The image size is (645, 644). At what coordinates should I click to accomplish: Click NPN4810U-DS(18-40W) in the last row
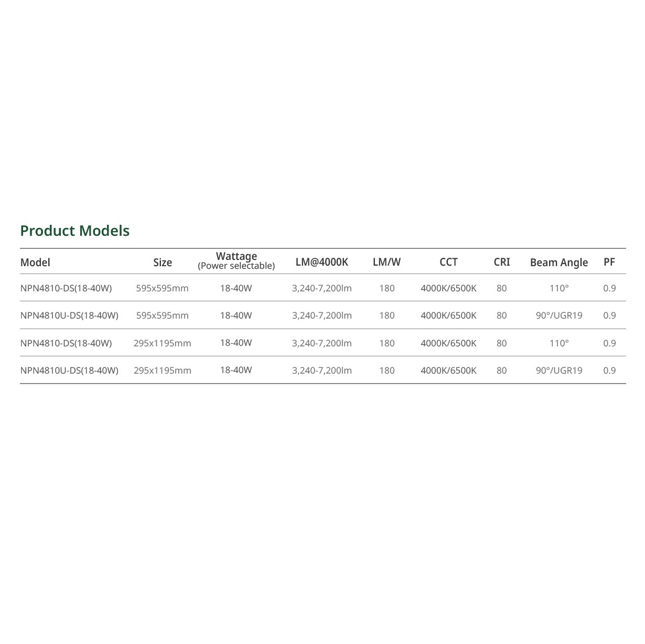69,370
